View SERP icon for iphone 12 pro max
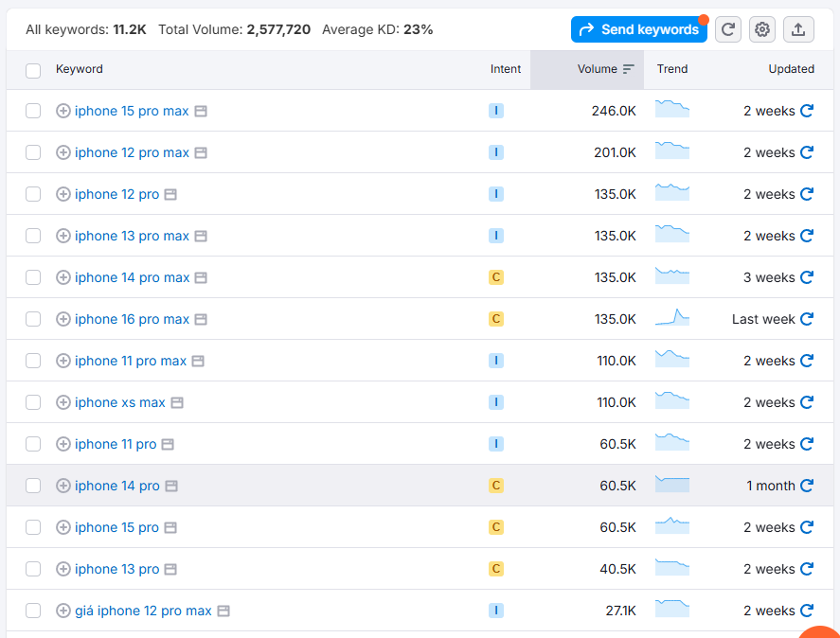 [201, 153]
